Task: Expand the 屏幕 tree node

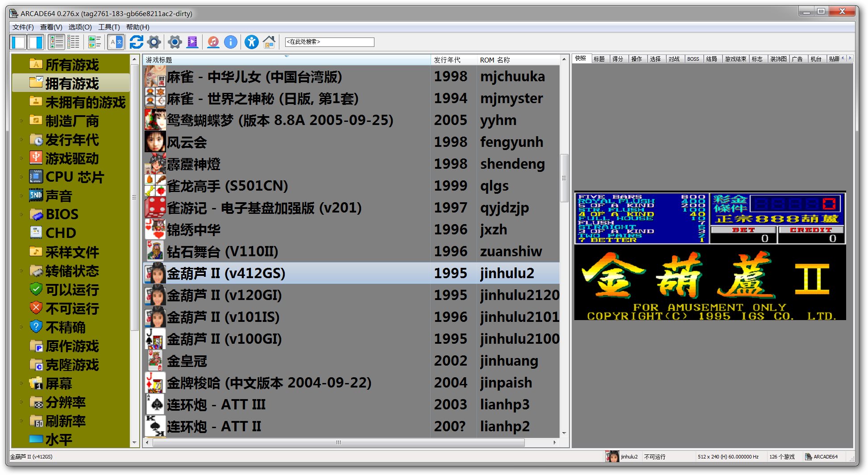Action: tap(21, 383)
